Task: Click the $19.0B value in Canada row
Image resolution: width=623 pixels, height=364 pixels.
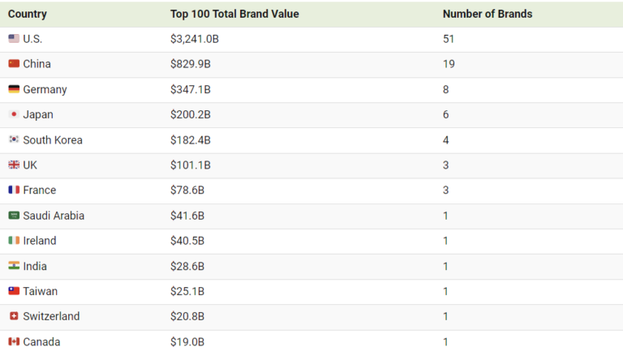Action: click(187, 342)
